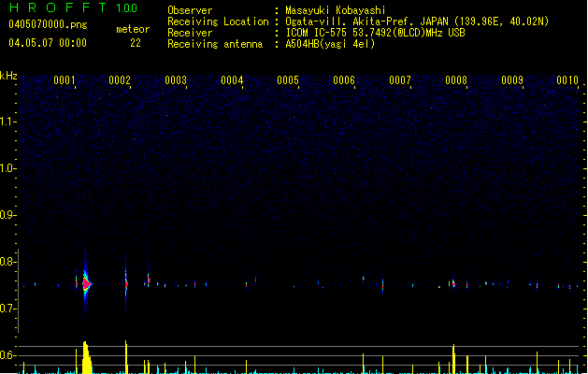Click the 1.0 frequency axis label
Screen dimensions: 588x374
pos(7,168)
